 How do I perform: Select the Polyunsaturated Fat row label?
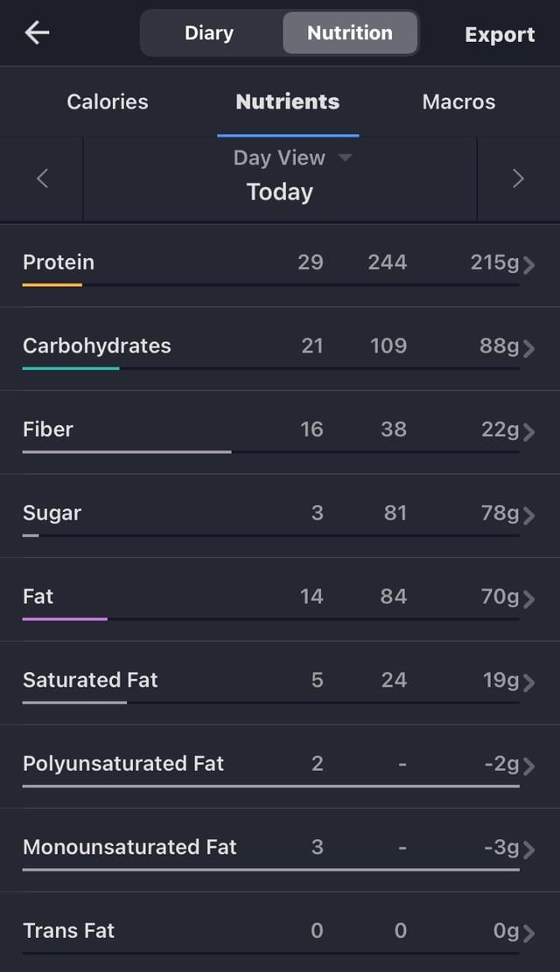click(x=123, y=764)
